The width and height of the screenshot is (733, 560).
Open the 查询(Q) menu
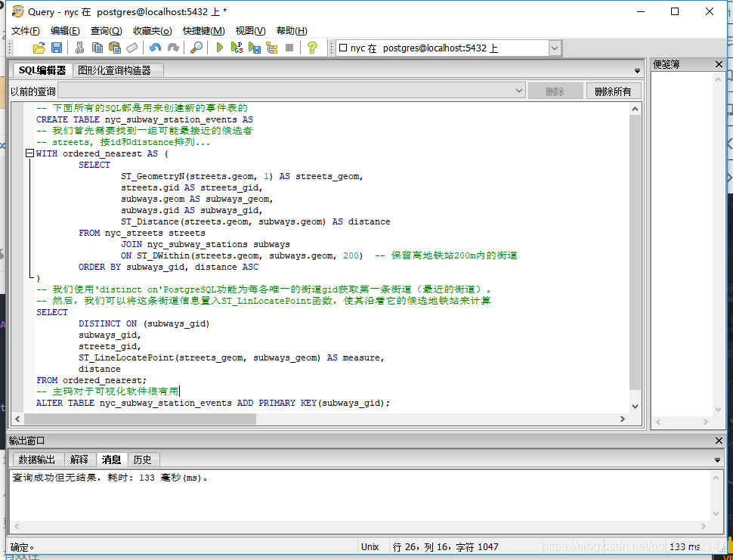(106, 31)
